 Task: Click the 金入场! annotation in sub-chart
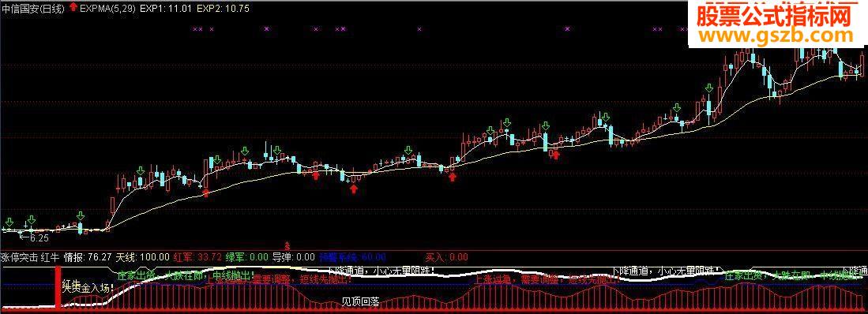[x=97, y=287]
